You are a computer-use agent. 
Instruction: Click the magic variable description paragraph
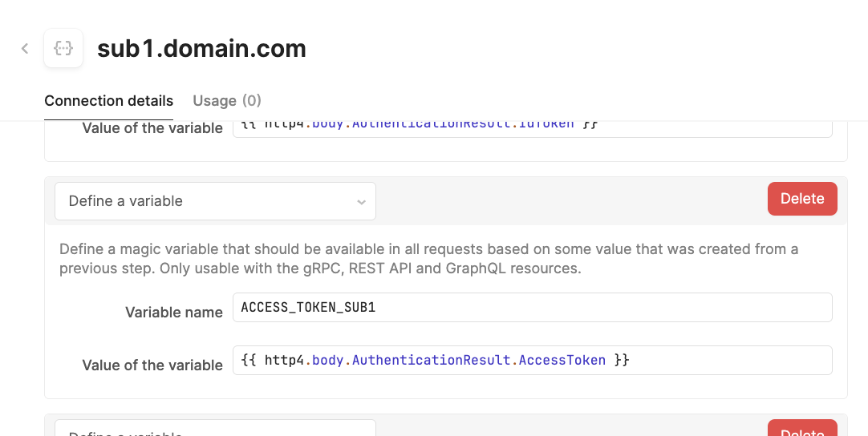click(428, 258)
